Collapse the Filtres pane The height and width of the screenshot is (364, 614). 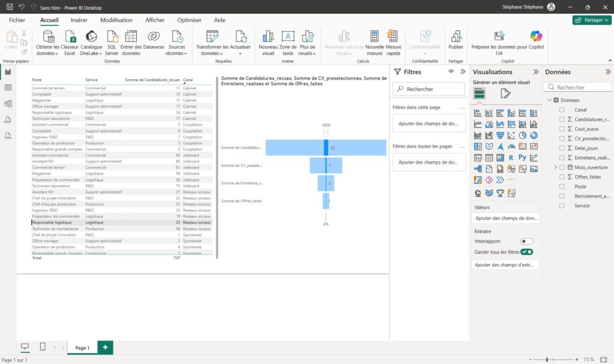click(463, 72)
